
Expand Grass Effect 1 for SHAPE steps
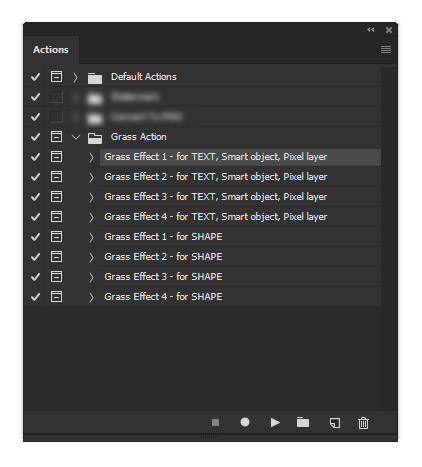tap(91, 237)
